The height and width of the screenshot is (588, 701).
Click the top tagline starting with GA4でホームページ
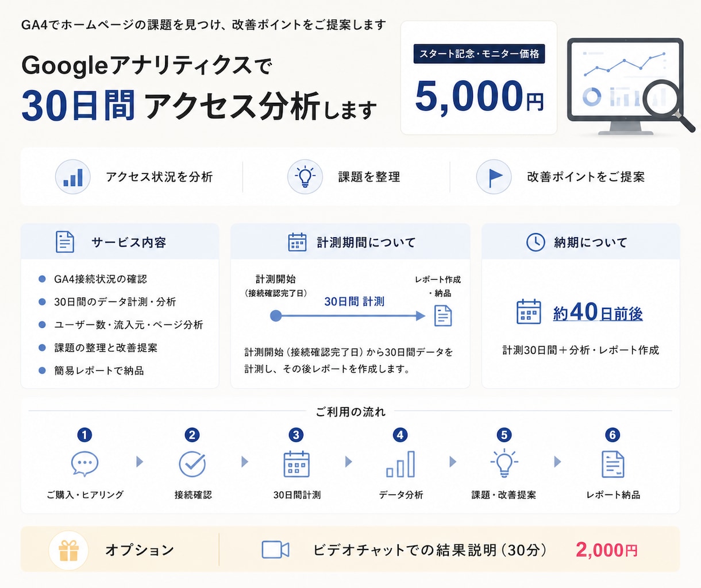coord(203,25)
